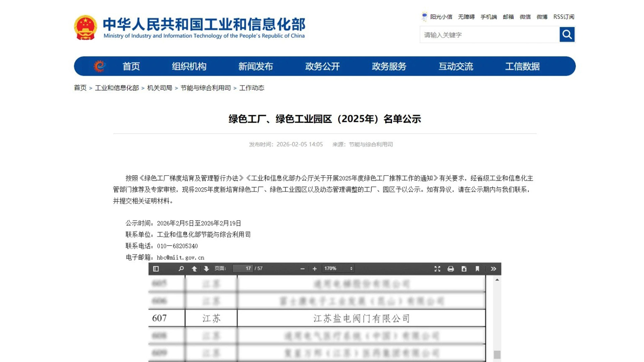Expand the PDF tools double-arrow menu
The width and height of the screenshot is (644, 362).
493,269
